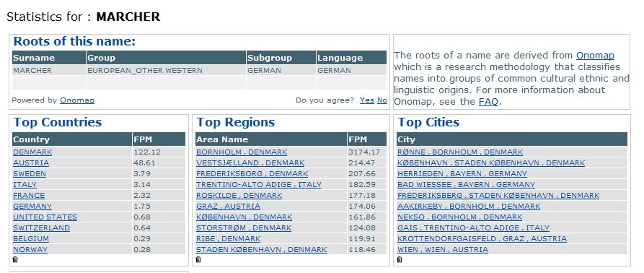Open KØBENHAVN, STADEN KØBENHAVN city link
Screen dimensions: 644x273
(x=491, y=162)
